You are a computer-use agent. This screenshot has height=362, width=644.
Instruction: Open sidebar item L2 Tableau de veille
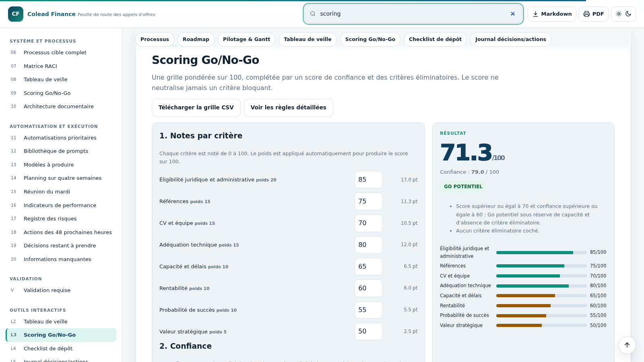coord(61,322)
